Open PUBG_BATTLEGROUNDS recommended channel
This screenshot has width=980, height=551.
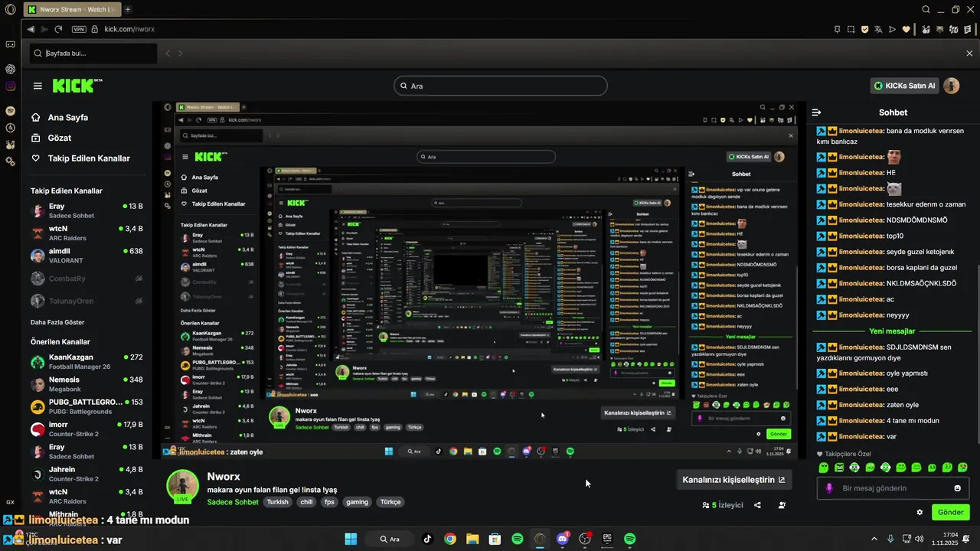click(x=87, y=406)
